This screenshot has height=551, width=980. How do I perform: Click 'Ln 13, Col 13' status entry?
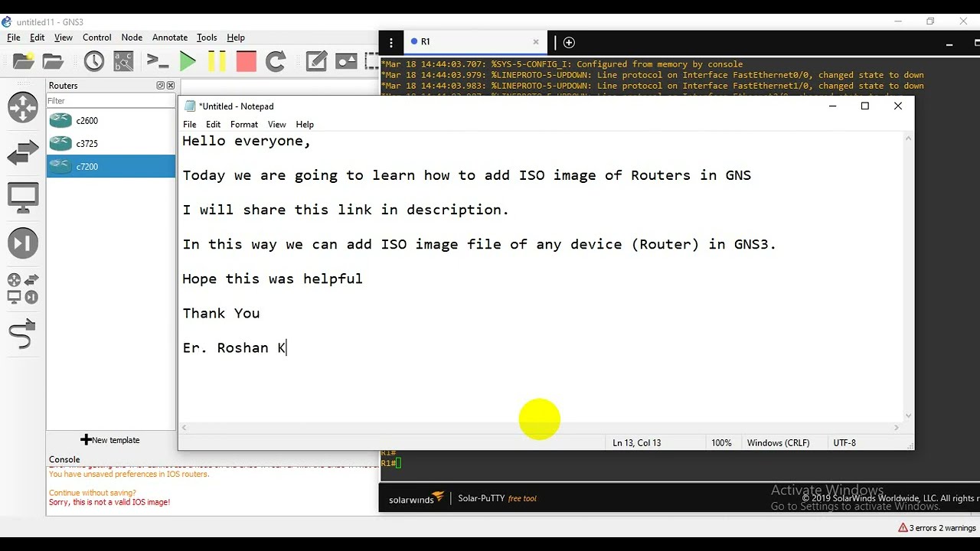636,443
